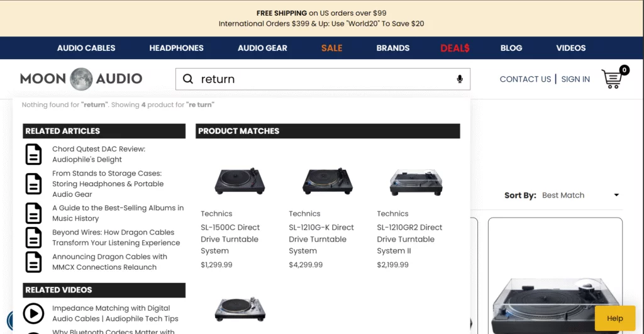
Task: Click Technics brand above SL-1210GR2
Action: tap(392, 214)
